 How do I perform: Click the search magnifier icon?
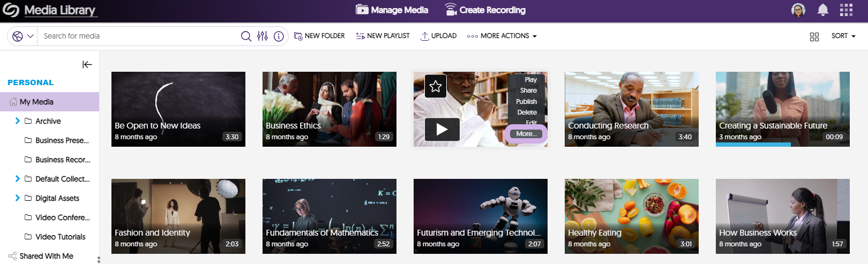[246, 36]
